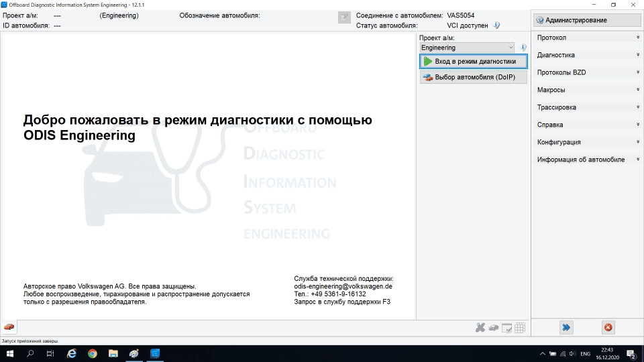Open Task View on taskbar

[x=50, y=353]
